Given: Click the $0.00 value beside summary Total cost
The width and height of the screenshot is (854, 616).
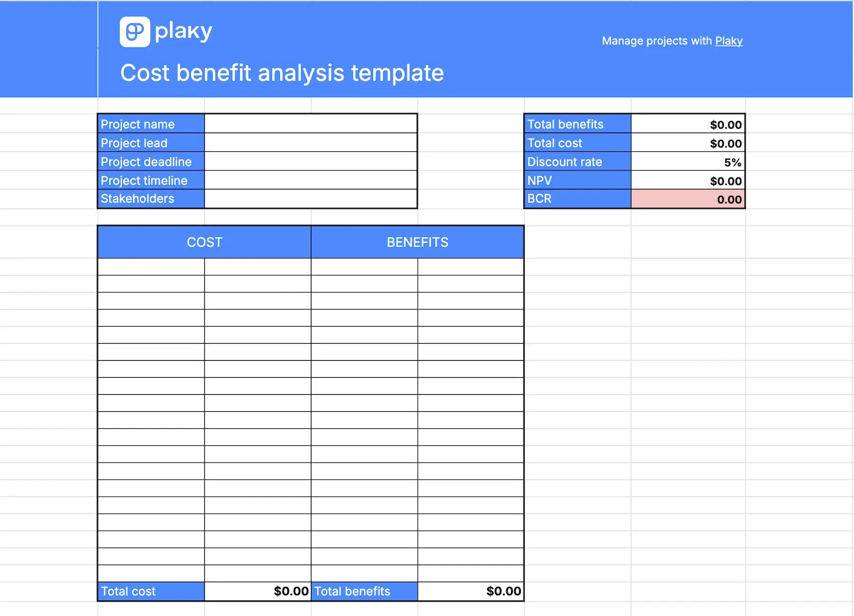Looking at the screenshot, I should click(x=688, y=142).
